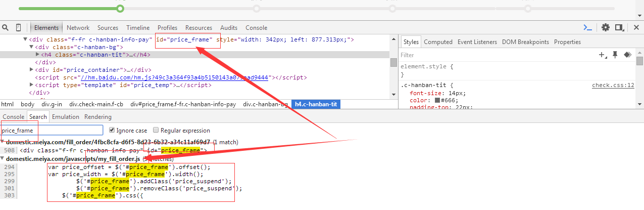Expand div price_container node
644x210 pixels.
click(x=31, y=70)
